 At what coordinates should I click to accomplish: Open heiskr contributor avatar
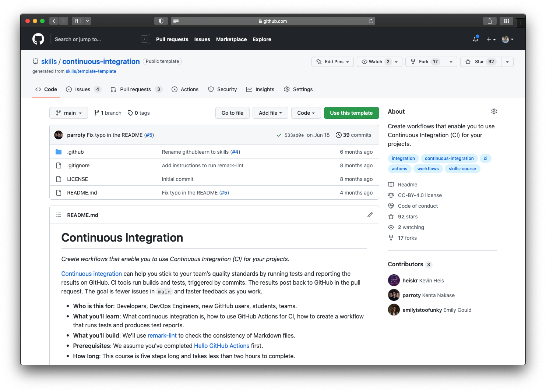394,280
